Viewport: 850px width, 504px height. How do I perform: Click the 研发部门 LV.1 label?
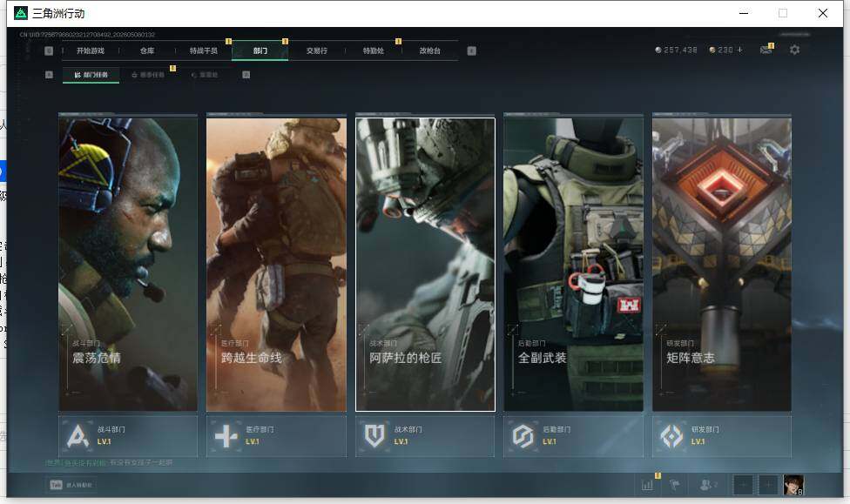[x=698, y=441]
